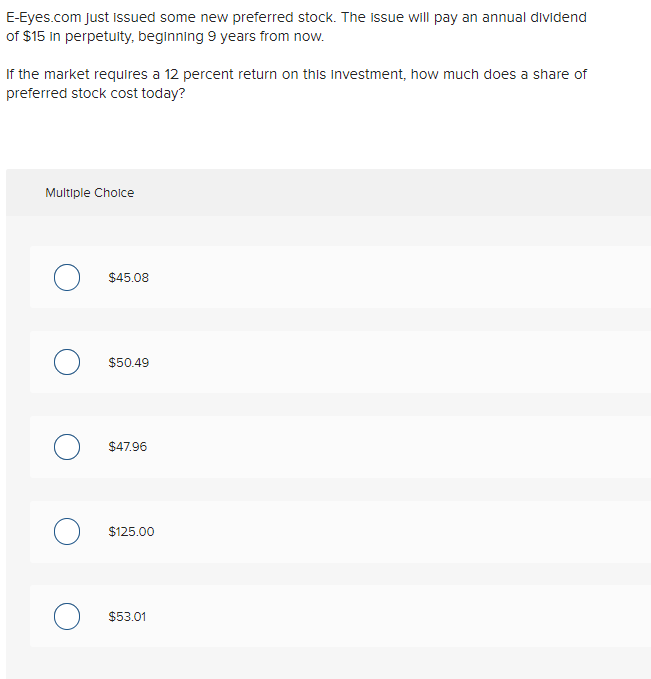Viewport: 651px width, 679px height.
Task: Click the $45.08 answer text
Action: click(x=128, y=277)
